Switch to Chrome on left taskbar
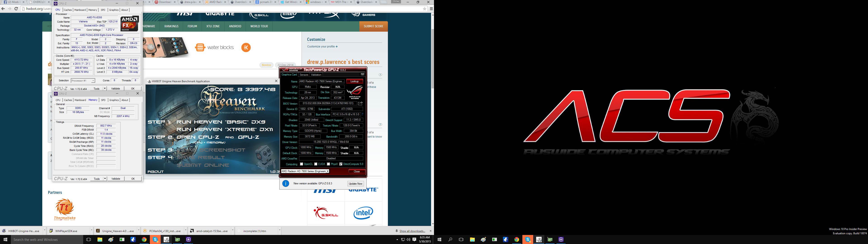This screenshot has height=244, width=868. 144,240
